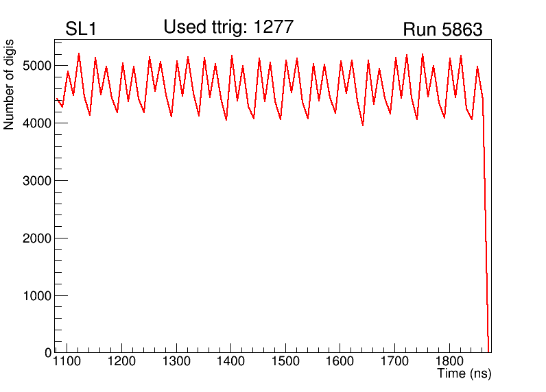The width and height of the screenshot is (546, 392).
Task: Click the 'Time (ns)' x-axis title
Action: coord(464,373)
